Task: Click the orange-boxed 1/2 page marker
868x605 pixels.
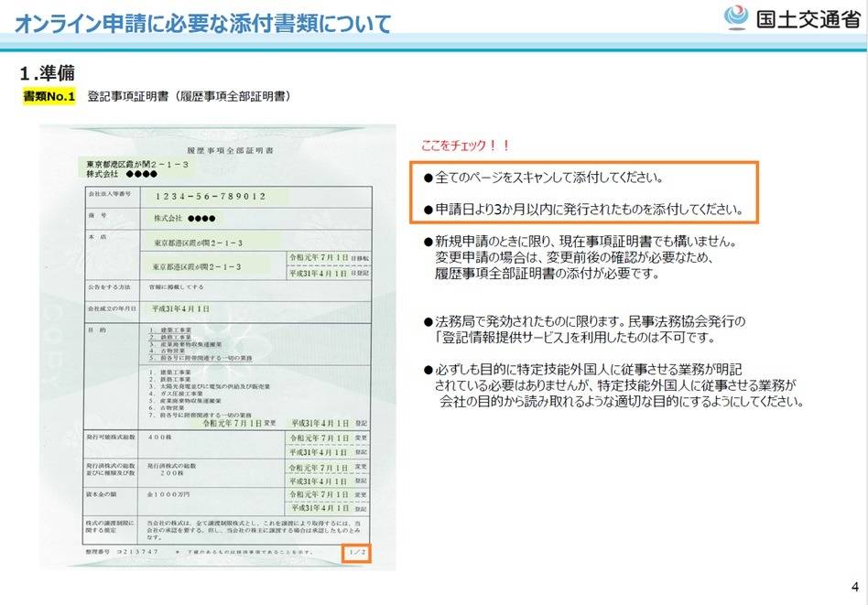Action: pos(356,553)
